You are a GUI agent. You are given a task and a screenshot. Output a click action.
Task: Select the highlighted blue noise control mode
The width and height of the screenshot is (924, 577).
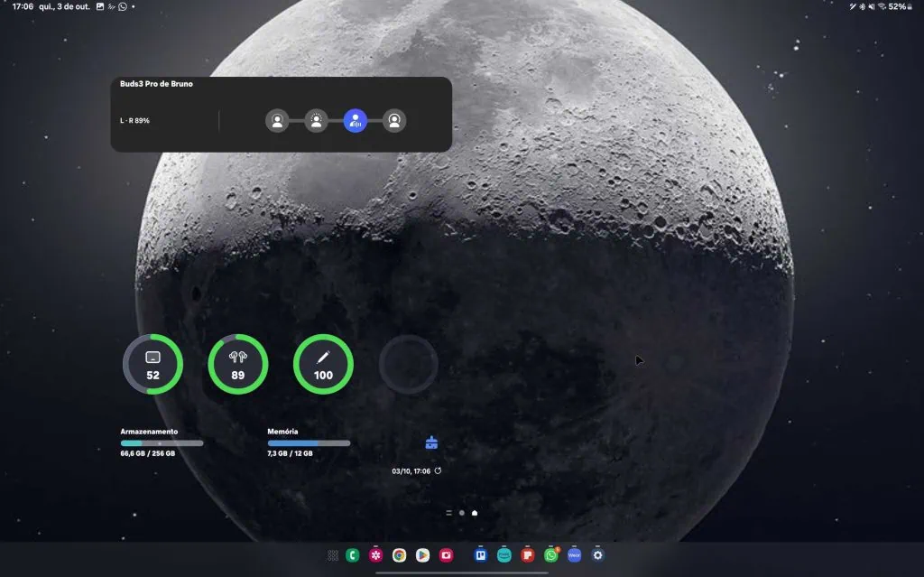click(x=356, y=121)
